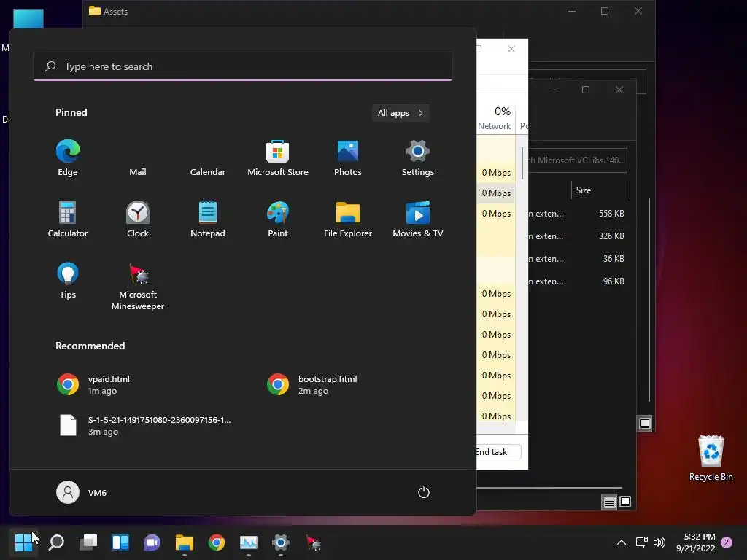This screenshot has width=747, height=560.
Task: Open File Explorer from pinned apps
Action: pos(348,219)
